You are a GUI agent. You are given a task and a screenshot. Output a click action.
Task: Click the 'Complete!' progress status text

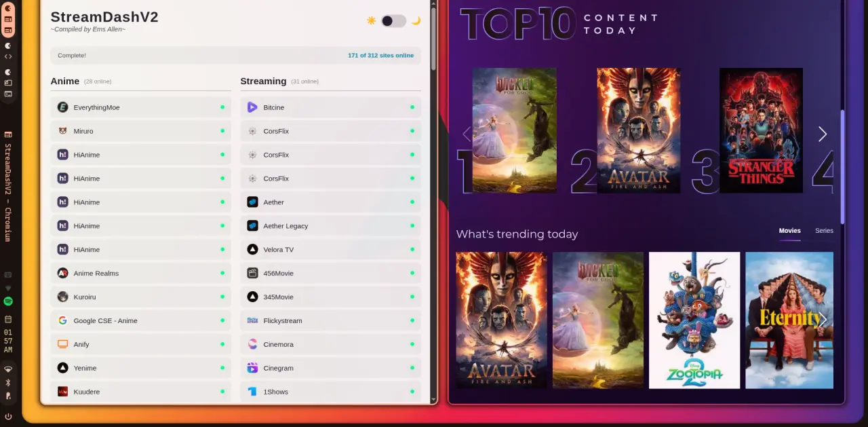pos(72,56)
